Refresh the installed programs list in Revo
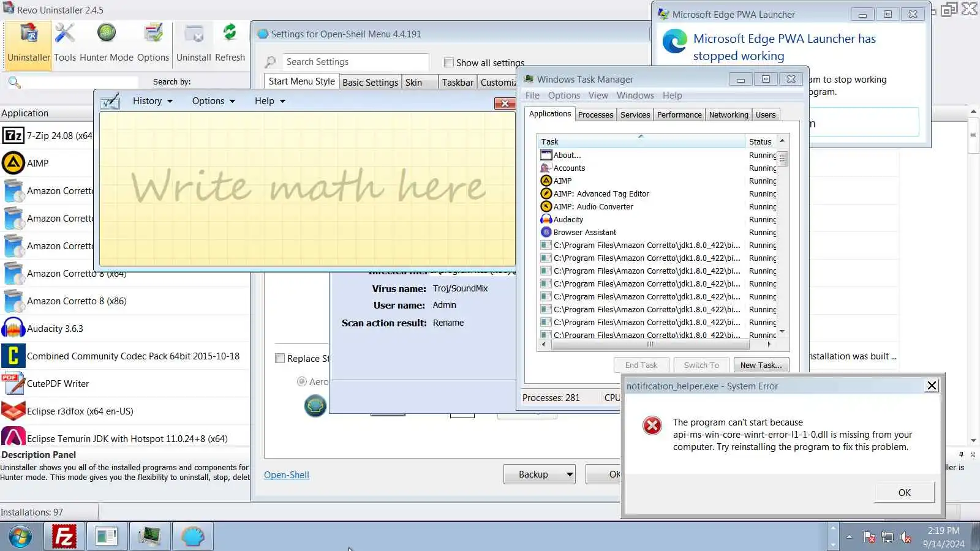Viewport: 980px width, 551px height. tap(230, 44)
